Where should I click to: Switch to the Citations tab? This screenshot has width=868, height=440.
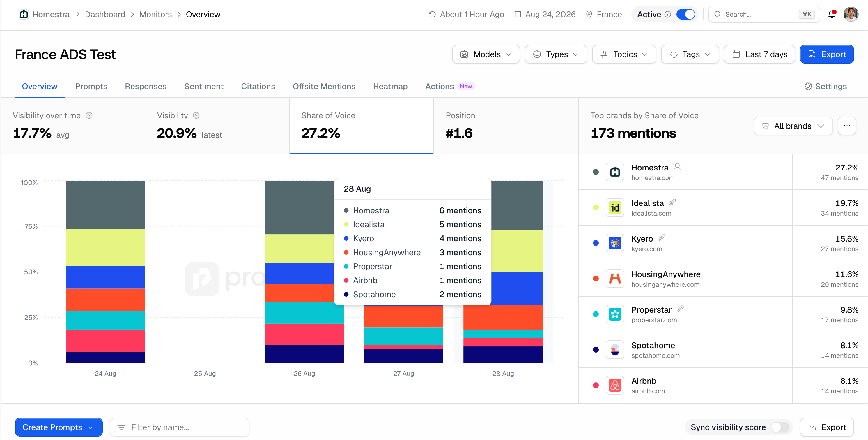click(x=258, y=86)
